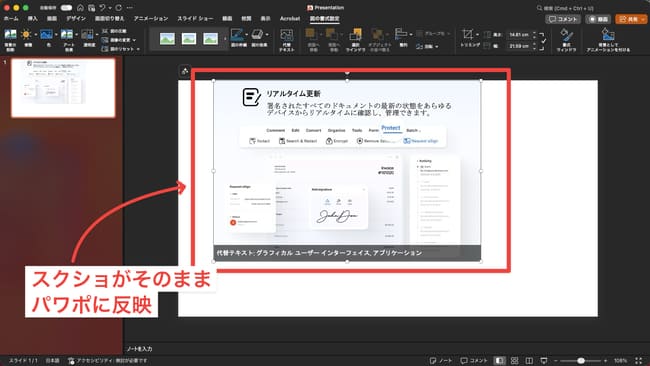Click the Picture Border icon

point(237,35)
